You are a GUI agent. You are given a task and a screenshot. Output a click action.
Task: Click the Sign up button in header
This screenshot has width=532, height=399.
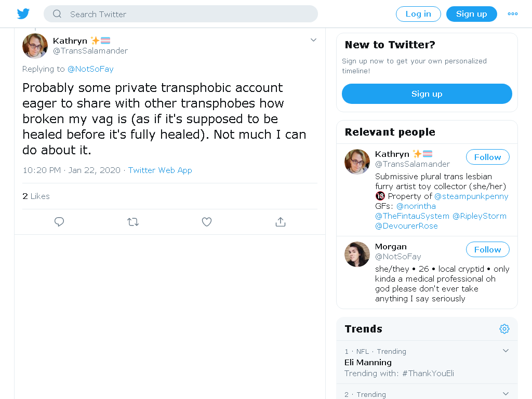click(472, 14)
